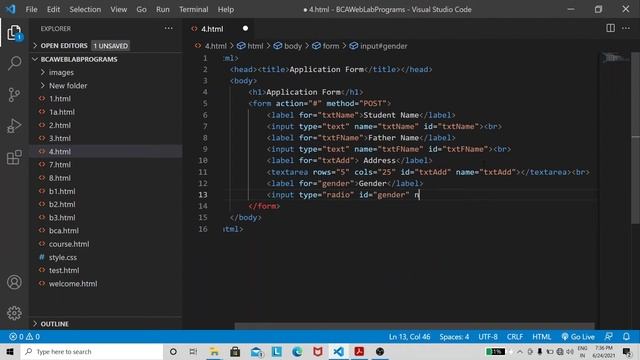Open the Selection menu
This screenshot has width=640, height=360.
click(x=85, y=9)
